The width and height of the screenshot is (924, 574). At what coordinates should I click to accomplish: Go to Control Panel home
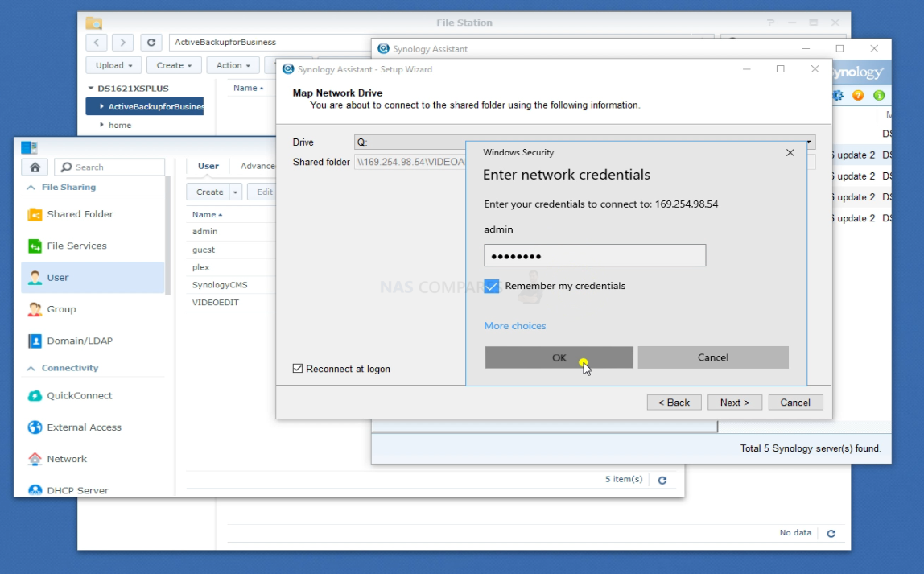pos(35,167)
